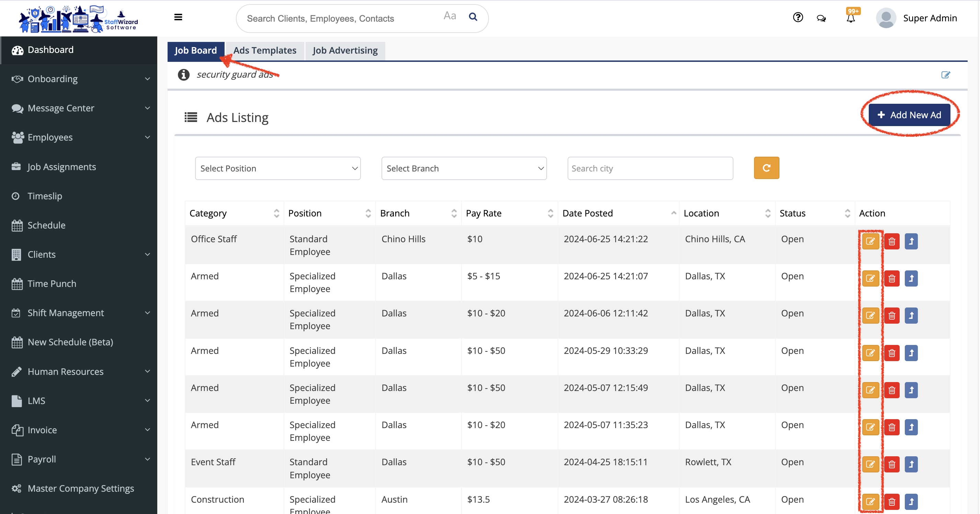Click the Search city input field
The width and height of the screenshot is (980, 514).
(x=650, y=168)
